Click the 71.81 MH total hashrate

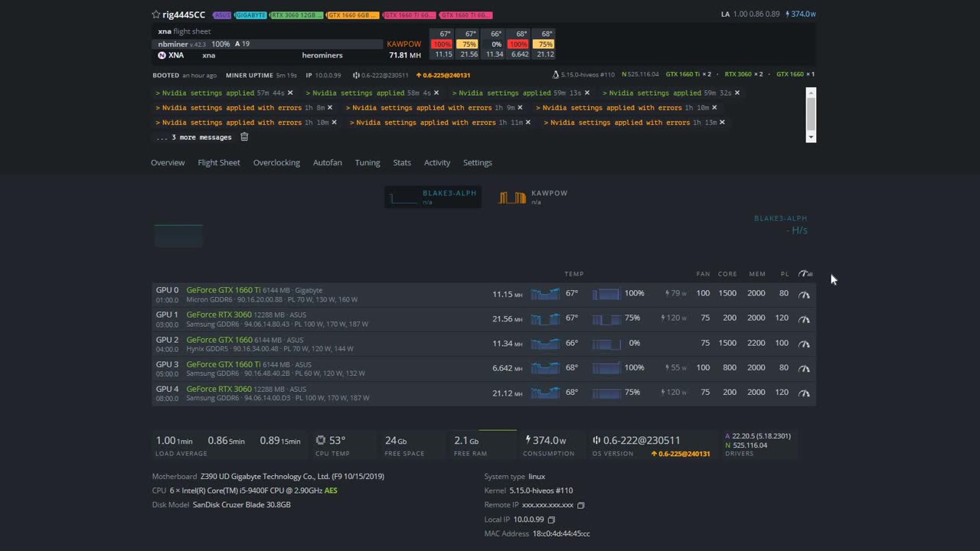405,55
